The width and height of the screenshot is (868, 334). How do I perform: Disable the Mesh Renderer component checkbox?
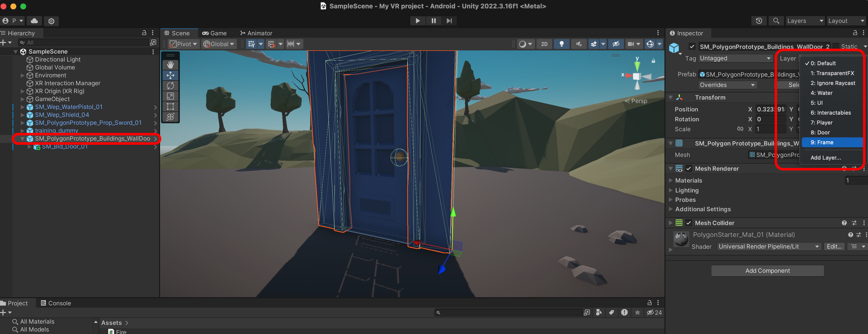[689, 168]
